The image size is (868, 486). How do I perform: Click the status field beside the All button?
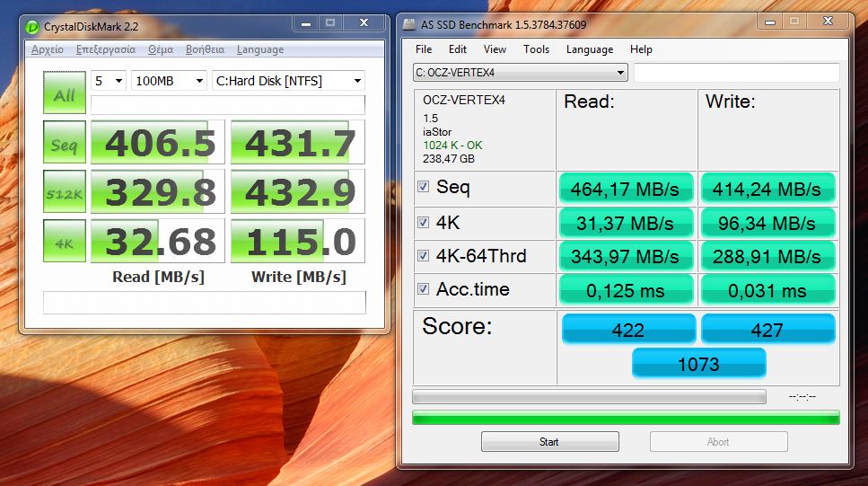coord(227,105)
